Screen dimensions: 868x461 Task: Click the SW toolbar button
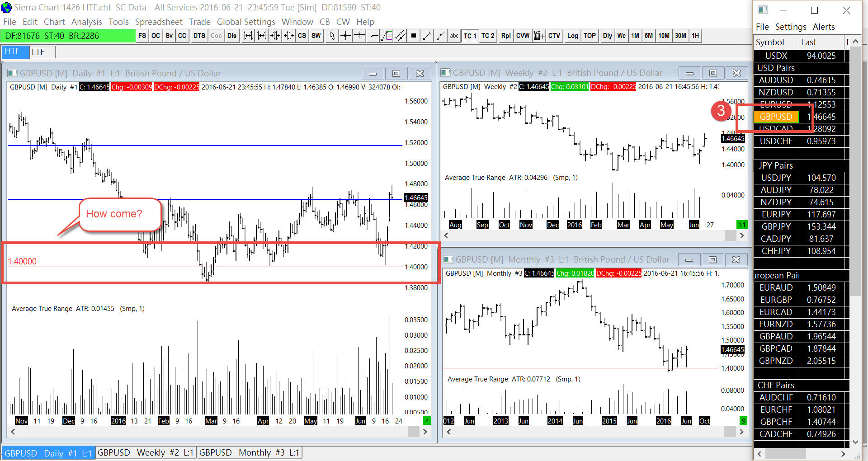tap(316, 36)
